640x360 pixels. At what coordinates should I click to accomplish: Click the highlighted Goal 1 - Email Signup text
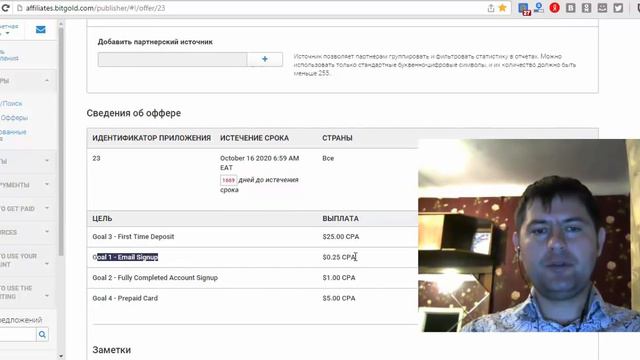pos(125,257)
